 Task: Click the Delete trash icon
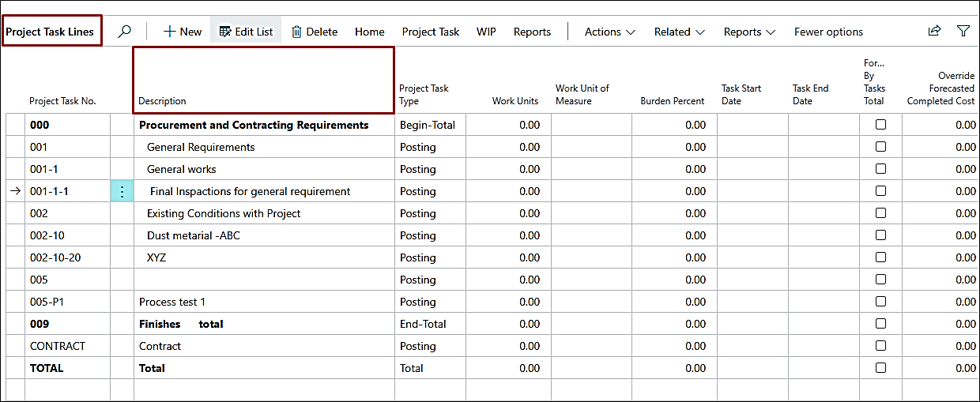coord(297,32)
